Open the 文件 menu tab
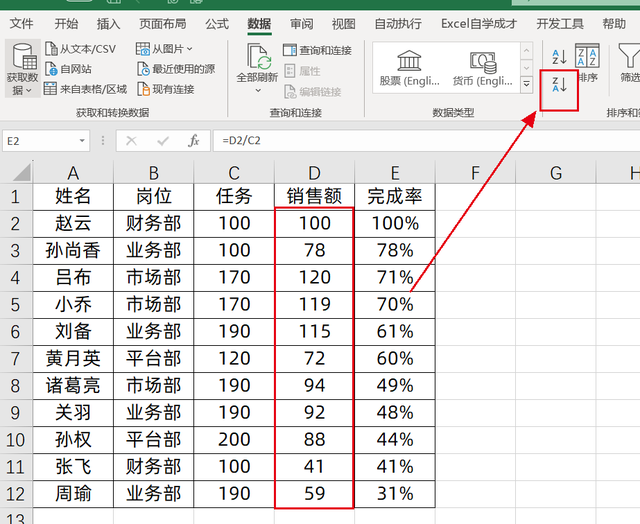The width and height of the screenshot is (640, 524). click(x=21, y=24)
